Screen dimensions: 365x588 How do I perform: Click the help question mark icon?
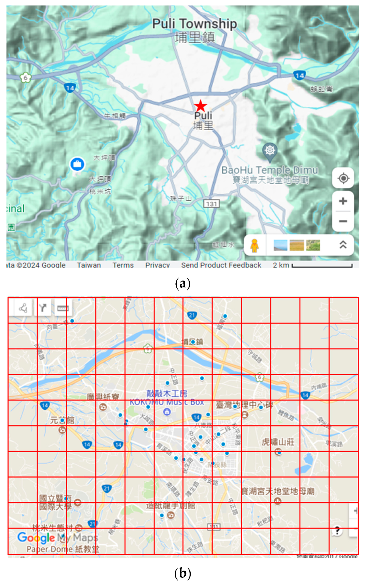coord(337,531)
